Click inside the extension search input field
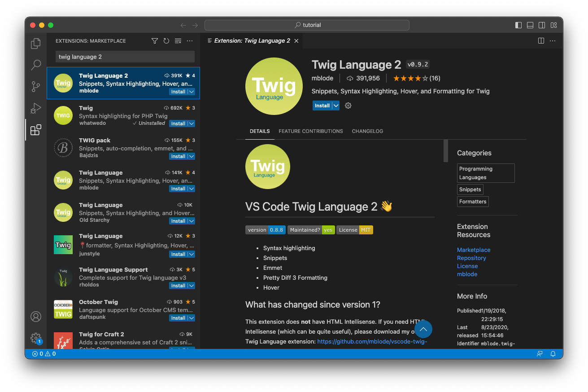The width and height of the screenshot is (588, 392). pyautogui.click(x=124, y=56)
